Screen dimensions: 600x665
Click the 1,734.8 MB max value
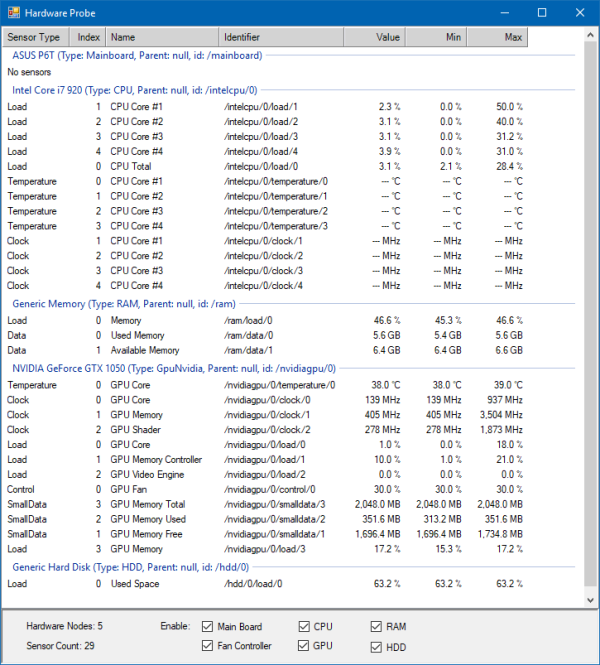pos(500,534)
